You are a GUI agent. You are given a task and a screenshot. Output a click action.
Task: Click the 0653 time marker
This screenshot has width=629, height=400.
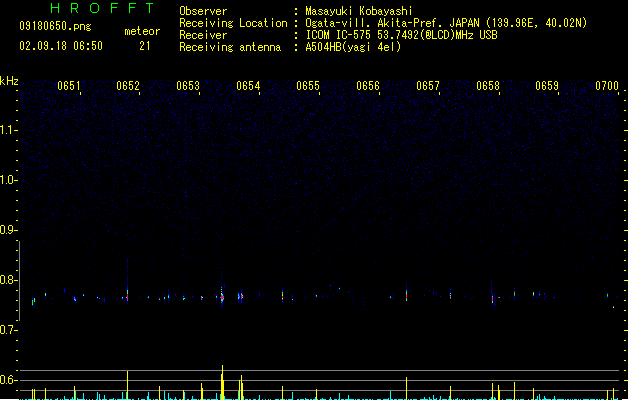pyautogui.click(x=188, y=86)
